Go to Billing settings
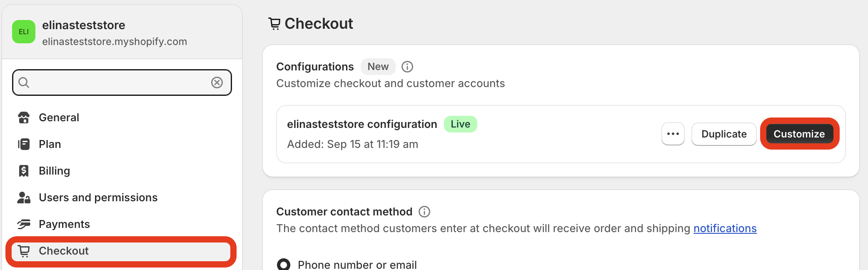The width and height of the screenshot is (868, 270). [x=54, y=171]
